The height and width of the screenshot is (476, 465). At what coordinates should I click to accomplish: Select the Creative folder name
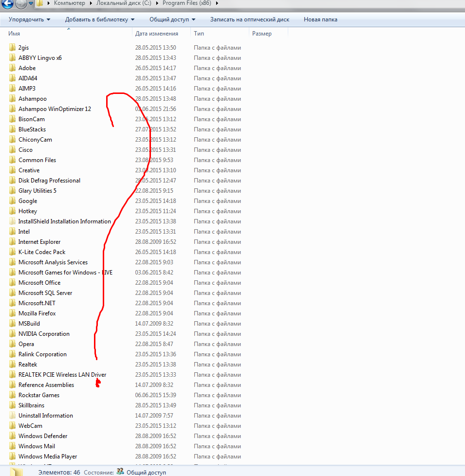29,170
